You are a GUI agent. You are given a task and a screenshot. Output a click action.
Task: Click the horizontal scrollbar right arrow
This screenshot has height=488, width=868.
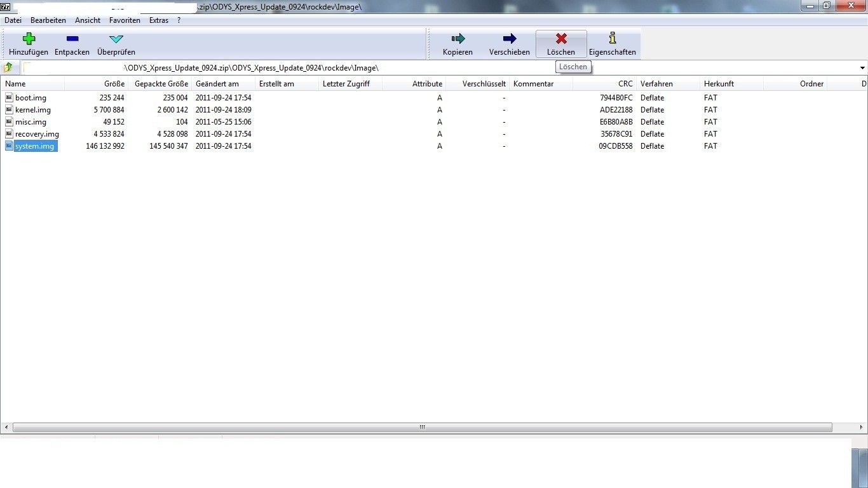click(862, 428)
